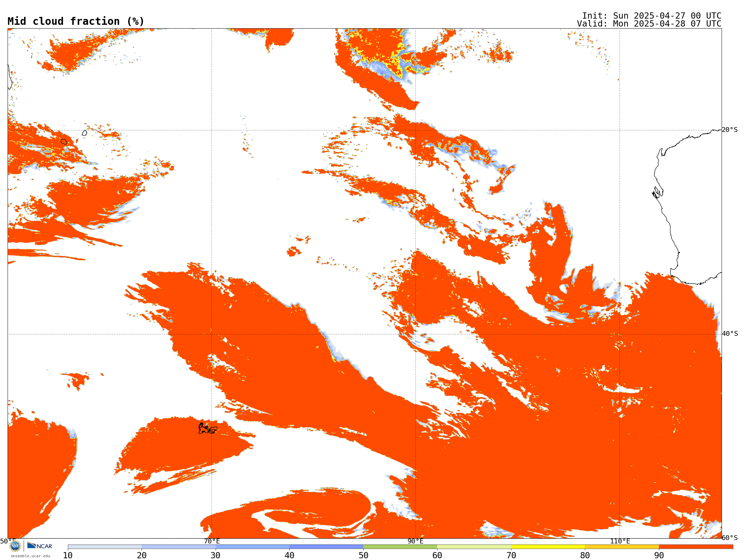
Task: Click the colorbar tick label 30
Action: point(216,556)
